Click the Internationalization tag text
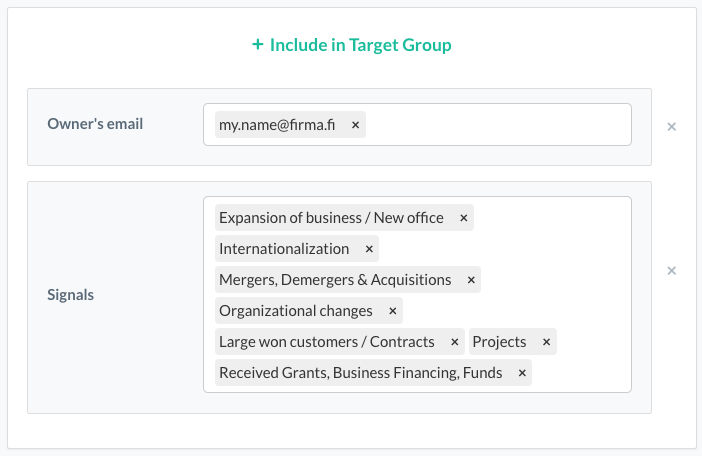 tap(284, 249)
